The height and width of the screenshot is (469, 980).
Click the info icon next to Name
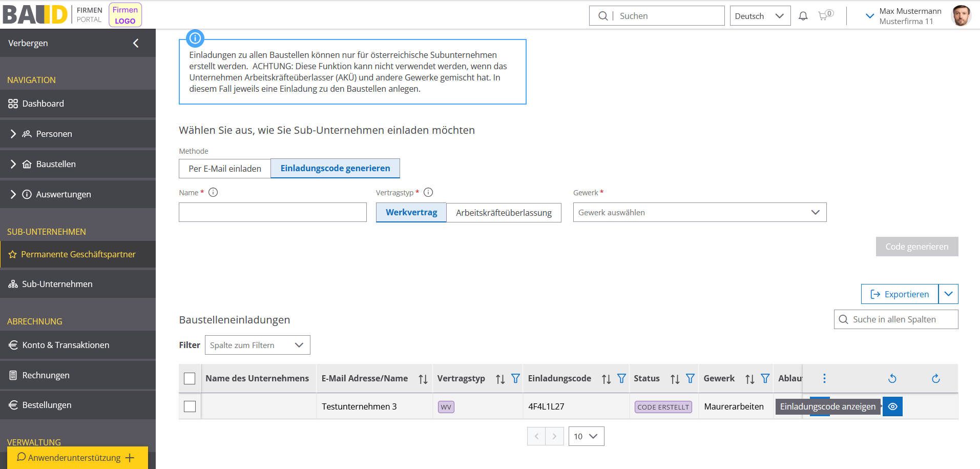[213, 192]
